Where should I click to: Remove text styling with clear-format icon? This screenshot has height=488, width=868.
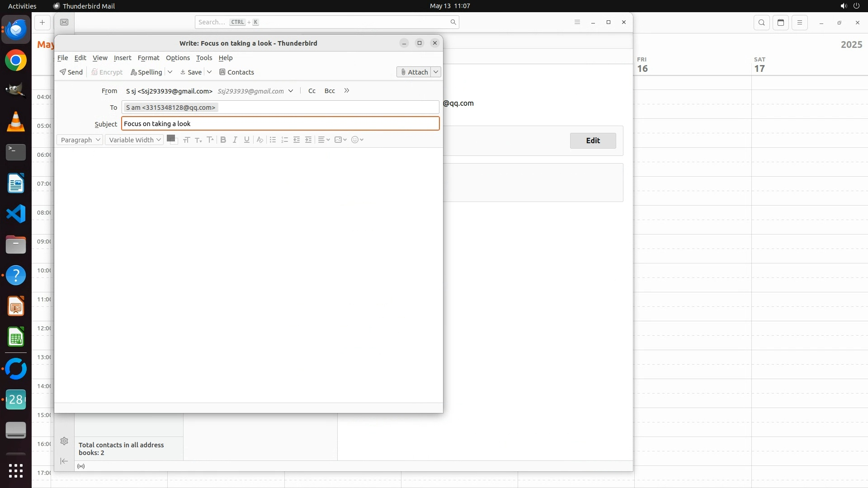click(259, 140)
